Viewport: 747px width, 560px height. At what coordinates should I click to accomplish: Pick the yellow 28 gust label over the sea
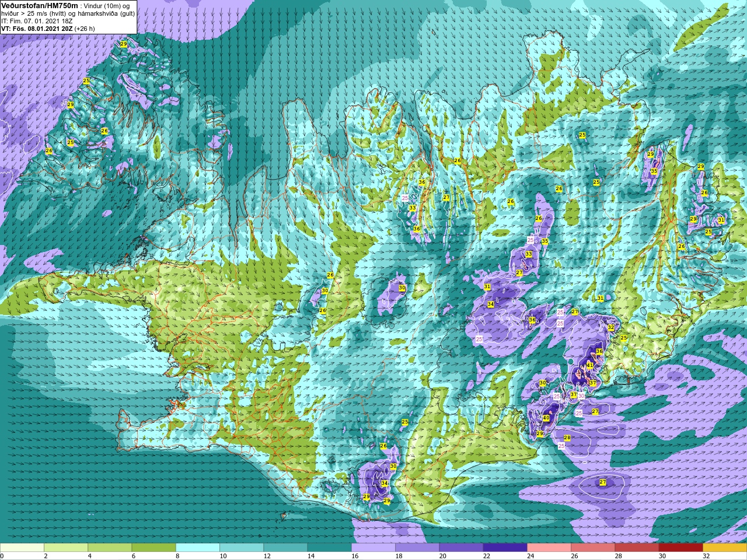[567, 438]
